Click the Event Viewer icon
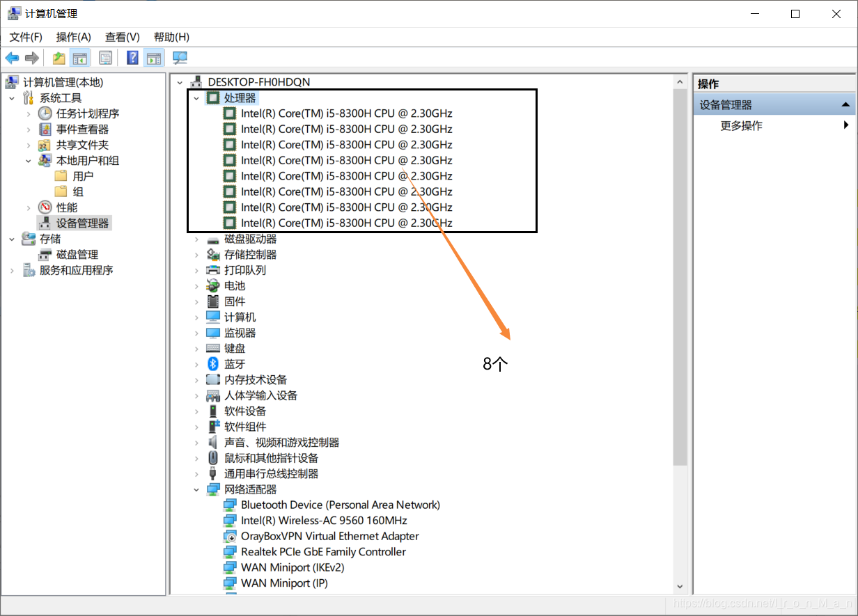The image size is (858, 616). tap(45, 129)
